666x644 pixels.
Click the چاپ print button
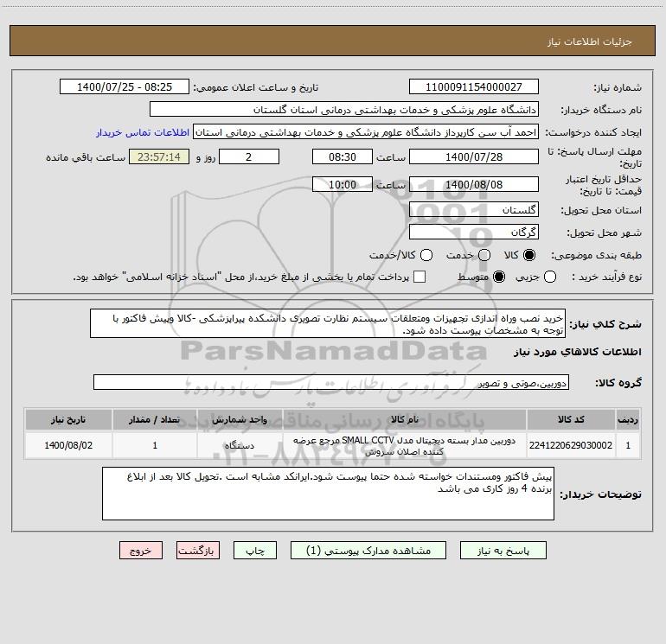[255, 551]
